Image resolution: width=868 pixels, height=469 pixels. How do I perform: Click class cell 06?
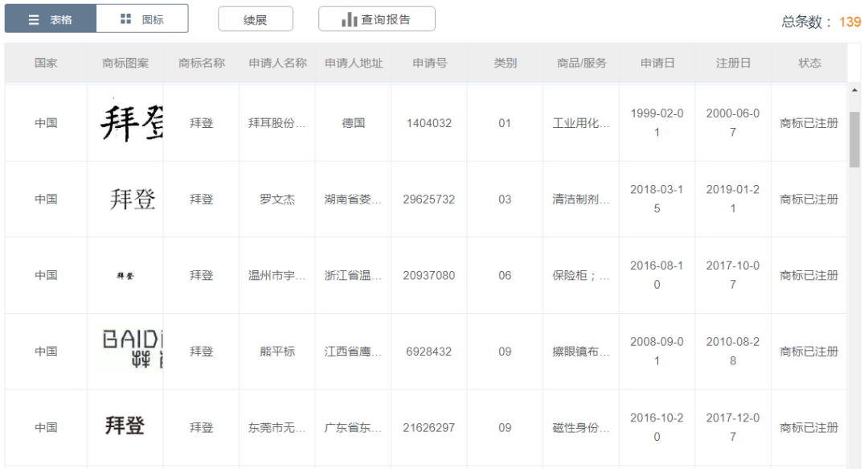pyautogui.click(x=505, y=275)
